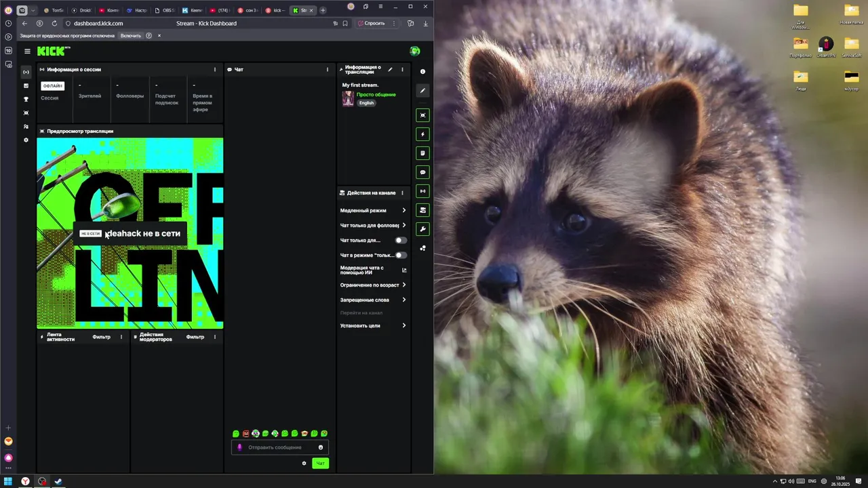868x488 pixels.
Task: Open the Фильтр dropdown in Действия модераторов
Action: 195,337
